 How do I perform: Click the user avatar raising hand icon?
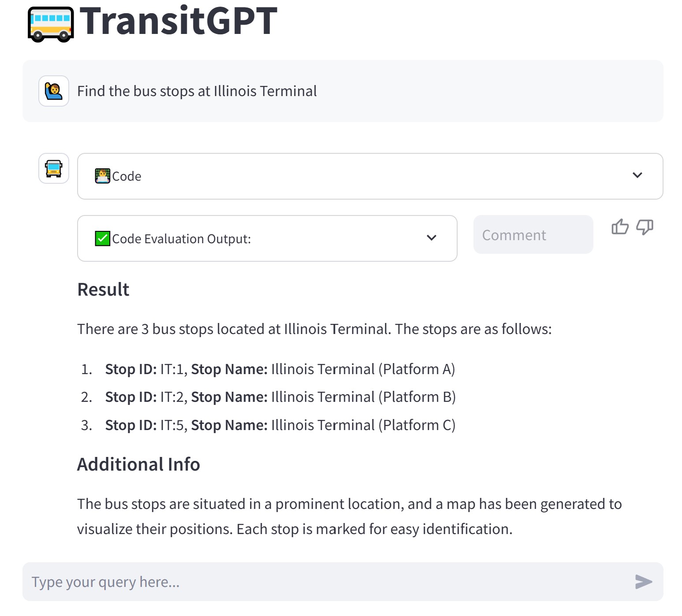(54, 91)
